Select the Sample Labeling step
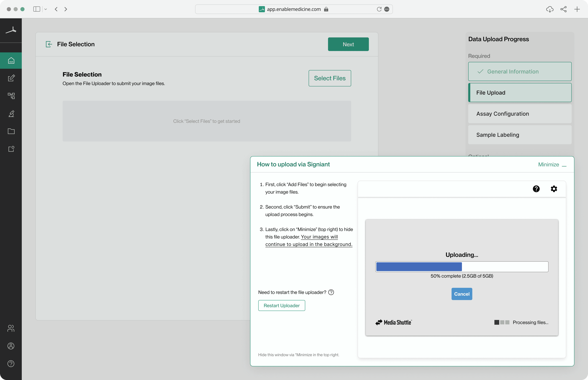 (x=520, y=135)
